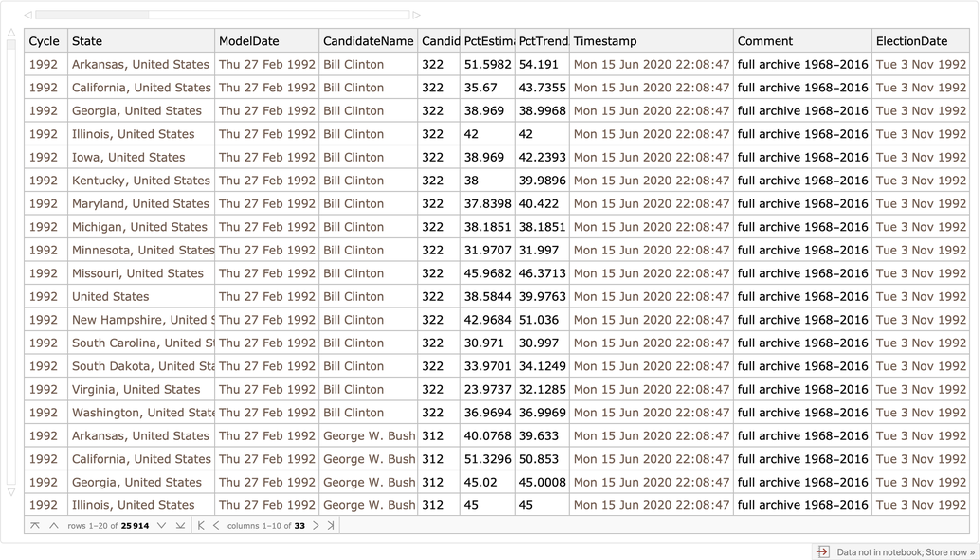Click the horizontal scrollbar thumb
This screenshot has height=560, width=980.
pos(92,15)
